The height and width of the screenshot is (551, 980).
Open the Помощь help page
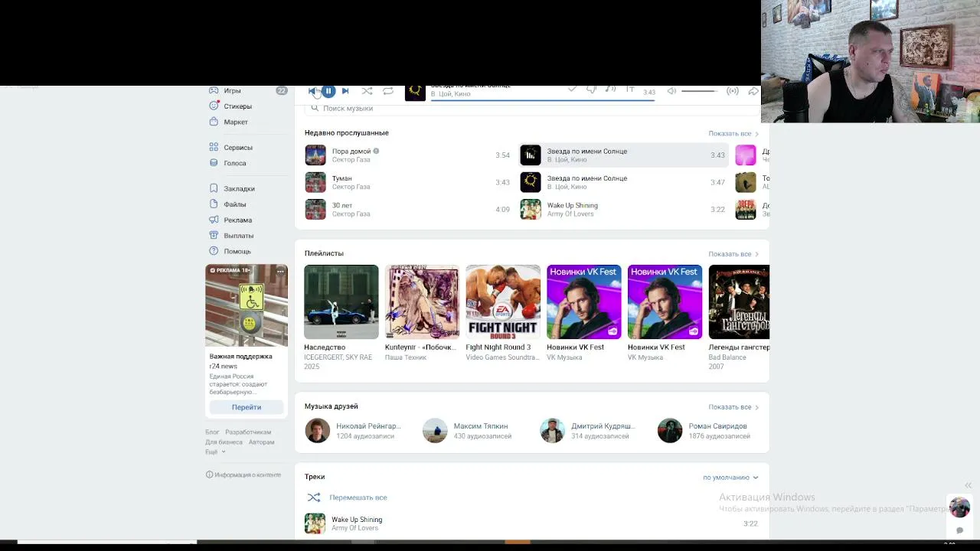[x=237, y=251]
